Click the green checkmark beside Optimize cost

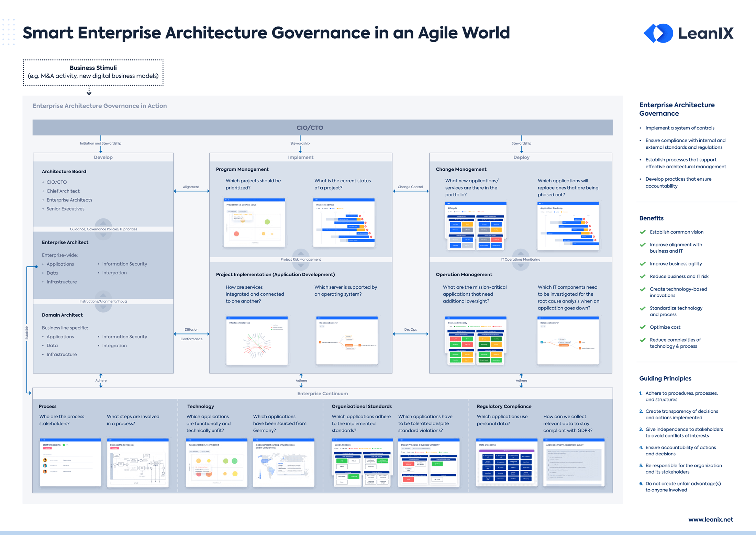point(643,327)
